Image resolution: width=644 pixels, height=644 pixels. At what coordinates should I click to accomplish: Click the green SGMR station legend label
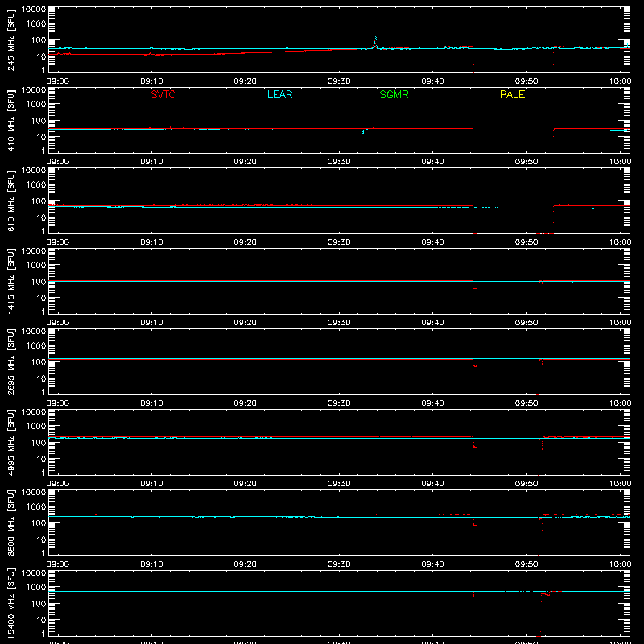[394, 94]
